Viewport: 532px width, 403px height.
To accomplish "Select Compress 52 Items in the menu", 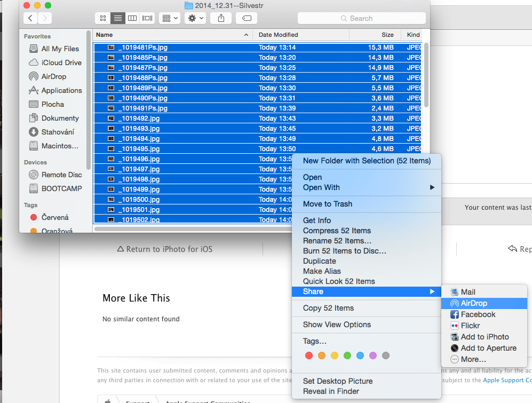I will tap(336, 231).
